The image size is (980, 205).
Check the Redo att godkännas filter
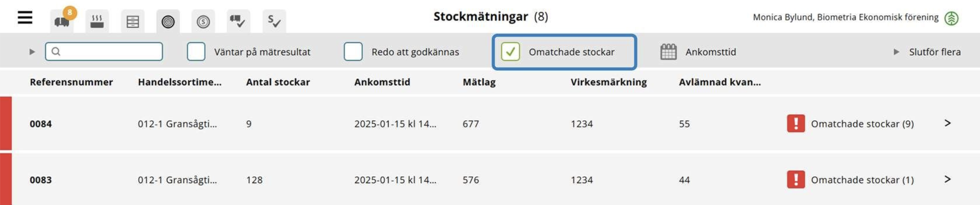tap(353, 52)
